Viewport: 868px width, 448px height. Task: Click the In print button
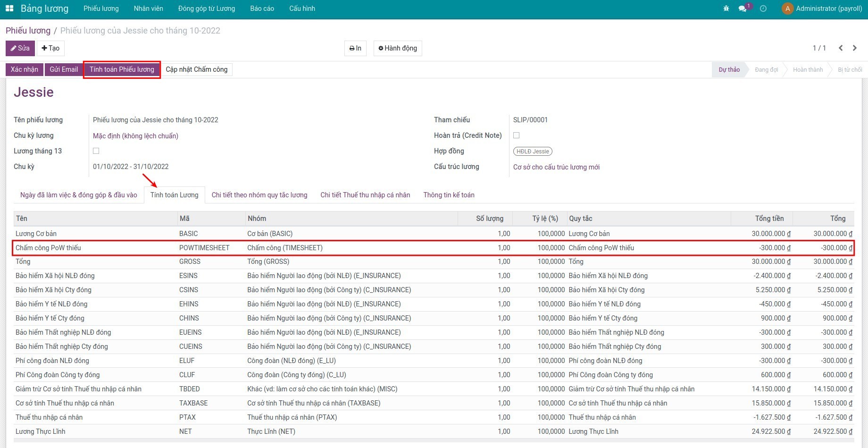point(355,48)
